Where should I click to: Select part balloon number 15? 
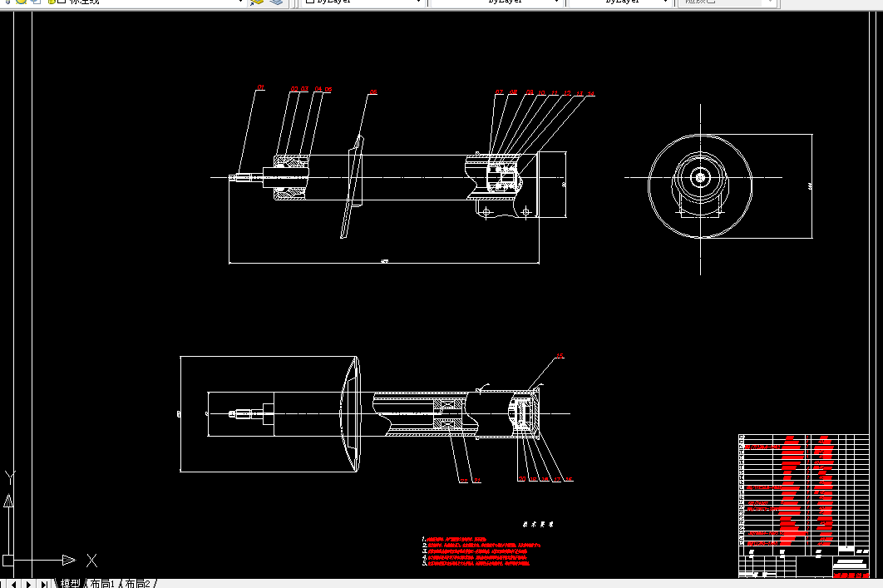[x=560, y=356]
